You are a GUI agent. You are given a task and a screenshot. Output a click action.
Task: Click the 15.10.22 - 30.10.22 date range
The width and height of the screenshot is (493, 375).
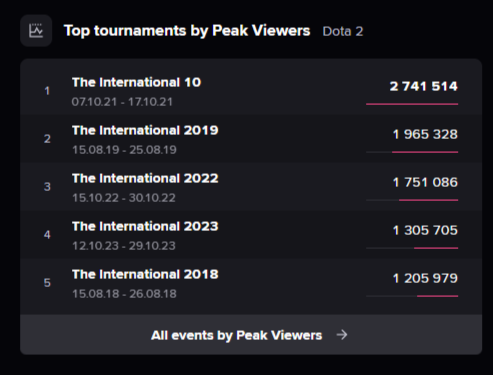pos(124,198)
